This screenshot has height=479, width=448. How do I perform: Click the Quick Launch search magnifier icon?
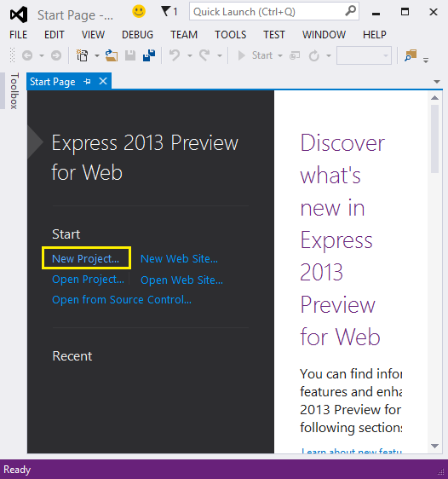tap(350, 11)
